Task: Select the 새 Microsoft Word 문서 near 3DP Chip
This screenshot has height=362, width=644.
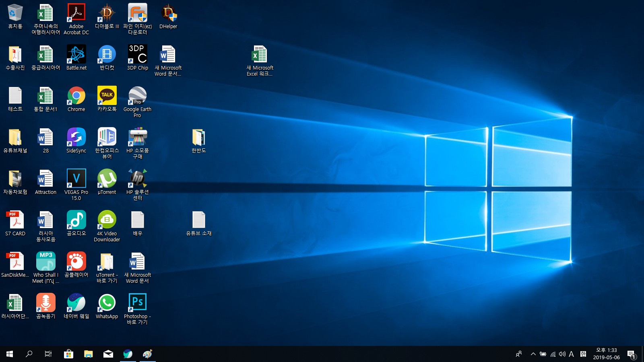Action: [x=168, y=60]
